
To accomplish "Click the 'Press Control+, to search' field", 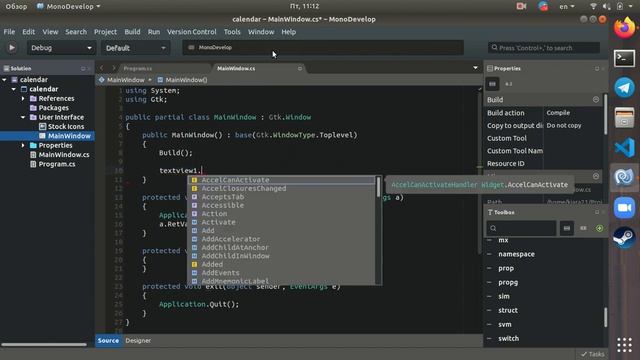I will pyautogui.click(x=544, y=48).
